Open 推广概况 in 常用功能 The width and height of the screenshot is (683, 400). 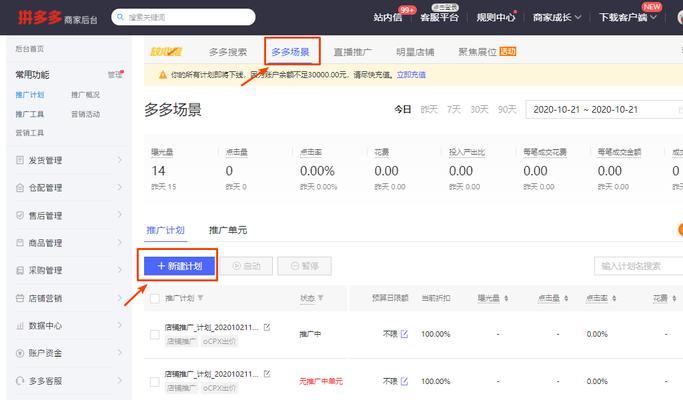[x=85, y=95]
